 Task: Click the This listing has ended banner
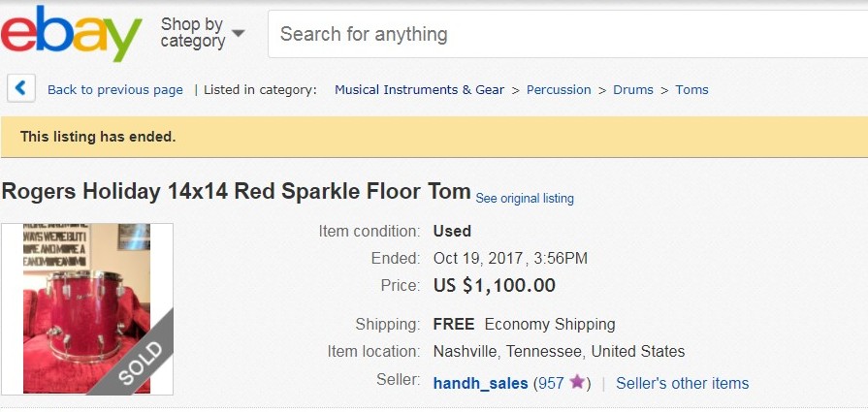pos(434,137)
